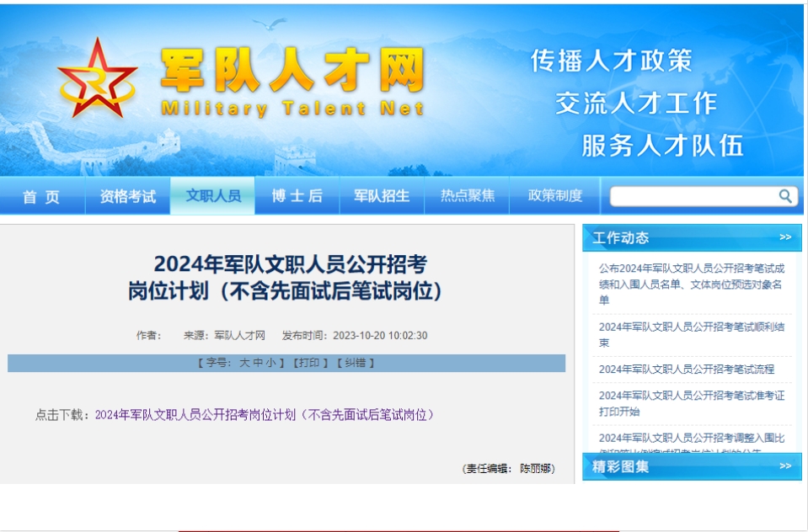Click the 纠错 error report button
Viewport: 808px width, 532px height.
(x=355, y=363)
